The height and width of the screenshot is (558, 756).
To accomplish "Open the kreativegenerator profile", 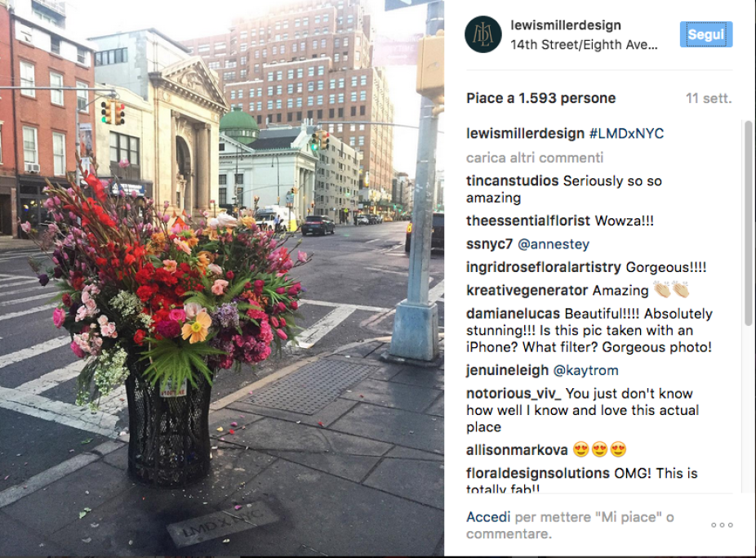I will (527, 290).
